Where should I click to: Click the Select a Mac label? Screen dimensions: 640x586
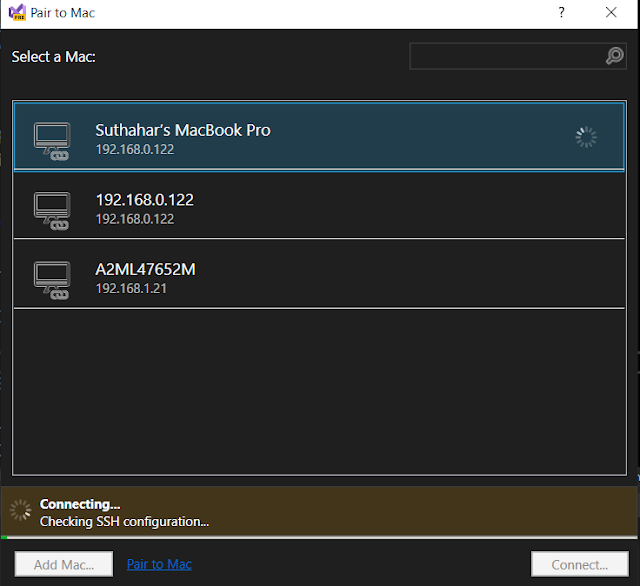(x=53, y=57)
